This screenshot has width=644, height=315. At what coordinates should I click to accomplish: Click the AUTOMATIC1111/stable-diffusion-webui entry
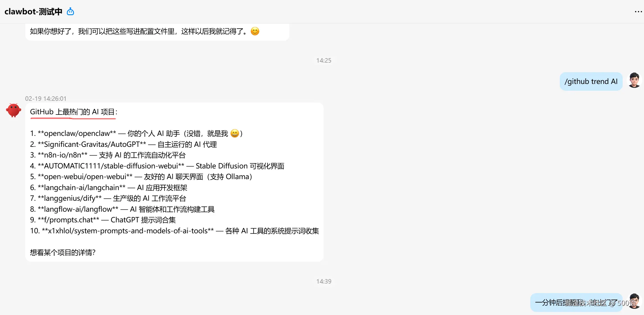[157, 166]
